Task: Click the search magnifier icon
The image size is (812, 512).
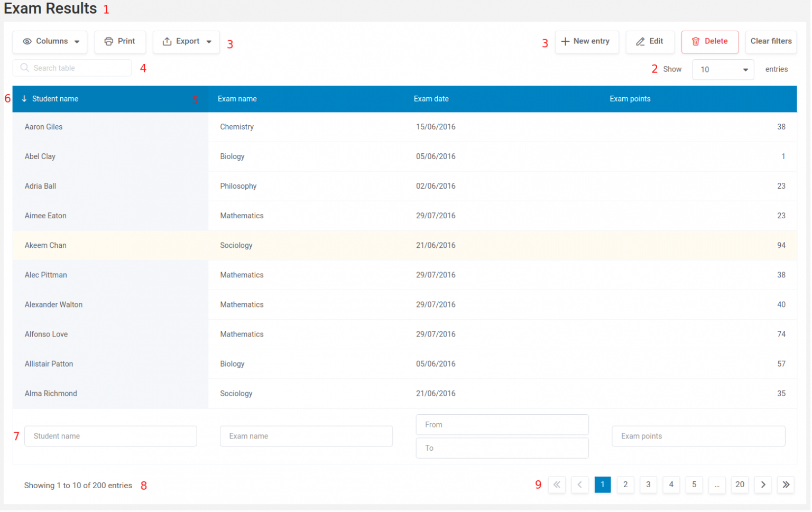Action: click(24, 68)
